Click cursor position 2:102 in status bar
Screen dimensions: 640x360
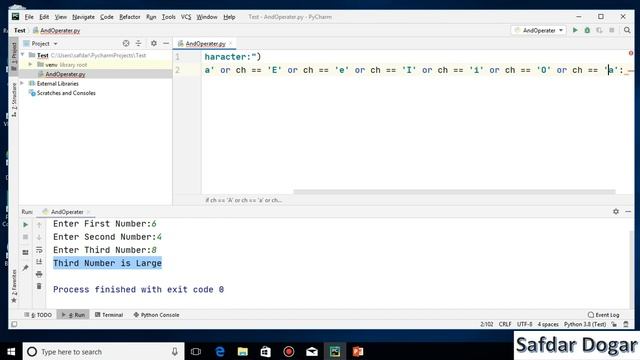pyautogui.click(x=487, y=324)
